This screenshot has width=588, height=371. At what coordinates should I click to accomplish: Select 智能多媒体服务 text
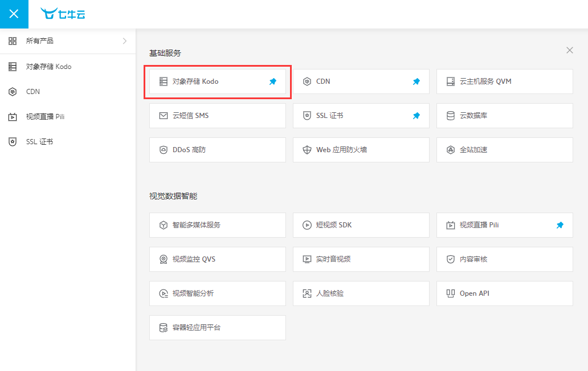coord(197,225)
